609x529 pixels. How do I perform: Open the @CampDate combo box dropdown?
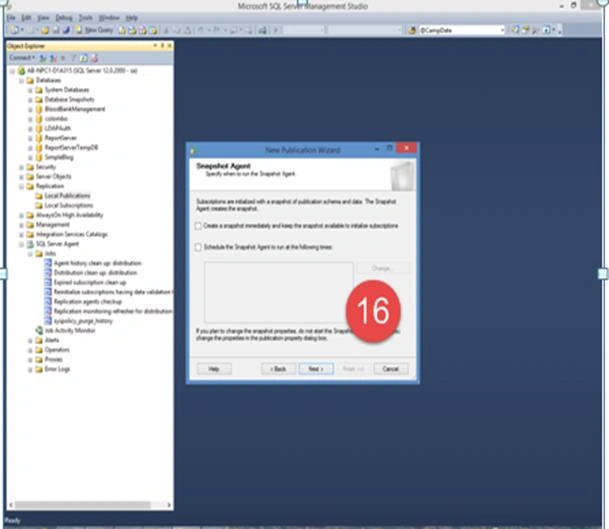pos(502,30)
